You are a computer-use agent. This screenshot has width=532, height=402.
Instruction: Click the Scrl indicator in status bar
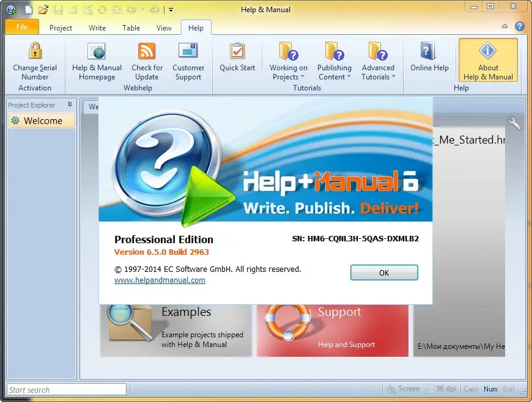508,389
